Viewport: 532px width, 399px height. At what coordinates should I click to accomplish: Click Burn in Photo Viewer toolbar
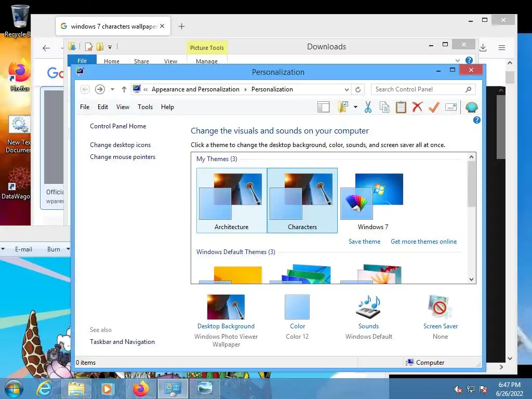pos(54,249)
